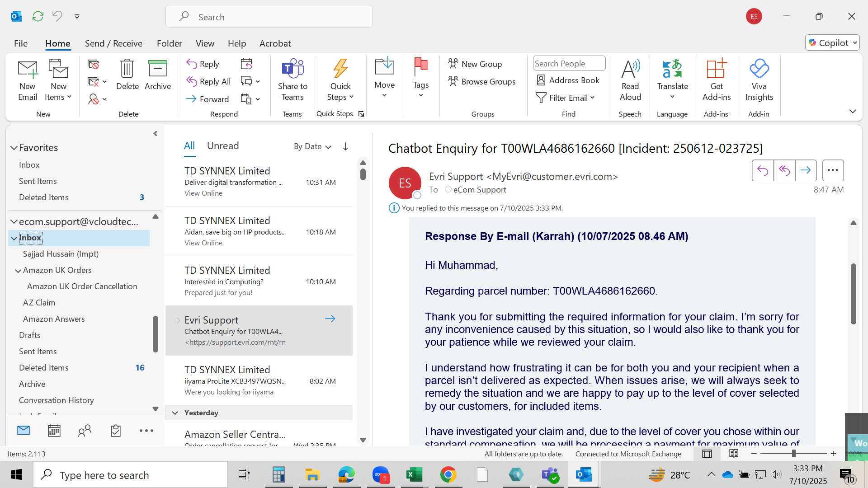Open the Address Book
Screen dimensions: 868x488
(568, 80)
